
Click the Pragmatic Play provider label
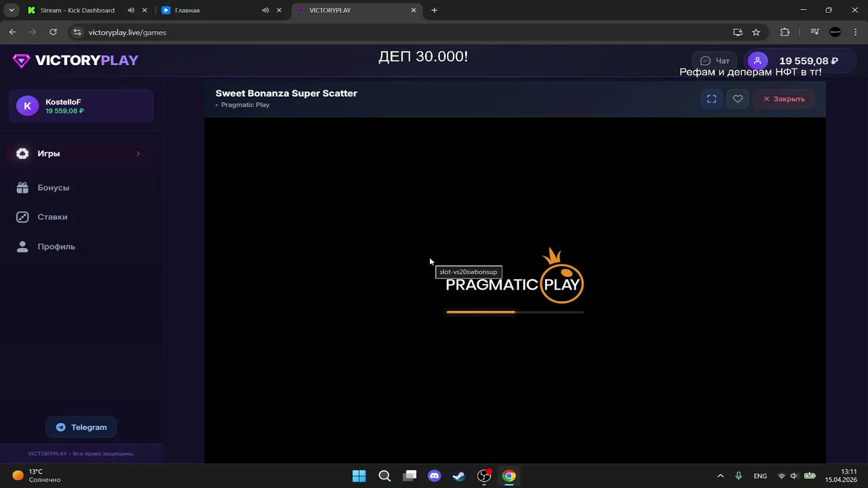[x=245, y=105]
